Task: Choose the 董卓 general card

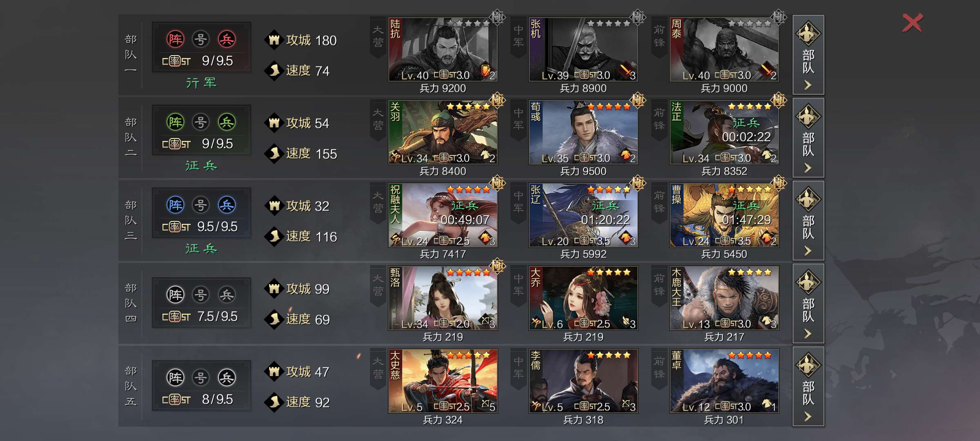Action: point(724,381)
